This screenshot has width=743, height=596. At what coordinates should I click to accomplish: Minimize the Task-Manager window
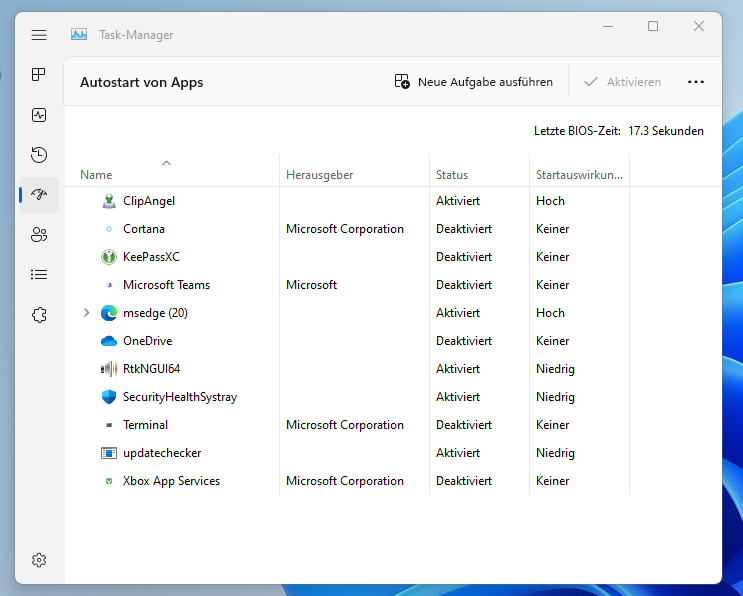[608, 27]
